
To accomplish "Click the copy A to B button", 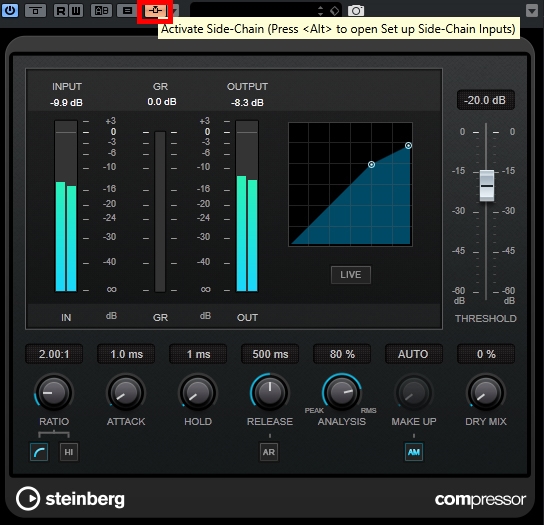I will (x=127, y=11).
